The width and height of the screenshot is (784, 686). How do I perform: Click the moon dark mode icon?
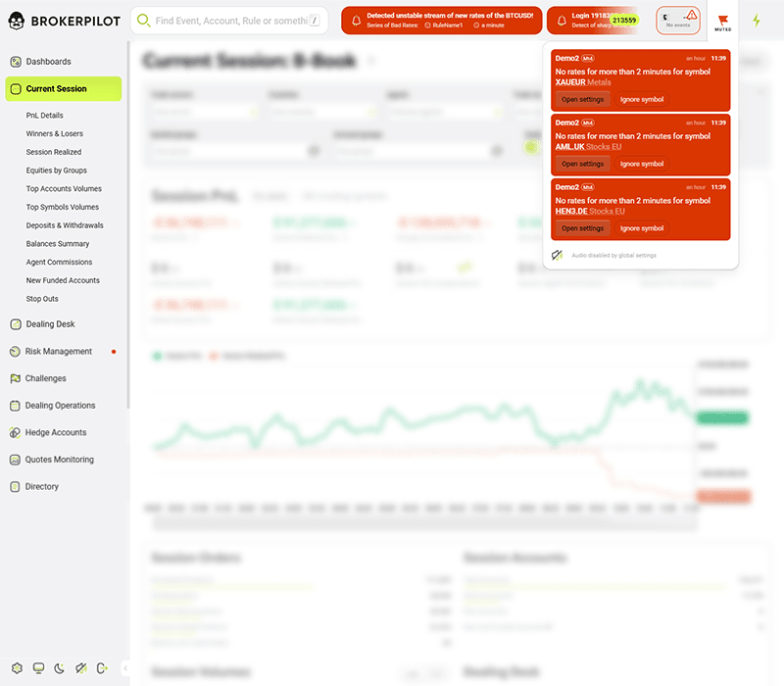coord(59,667)
